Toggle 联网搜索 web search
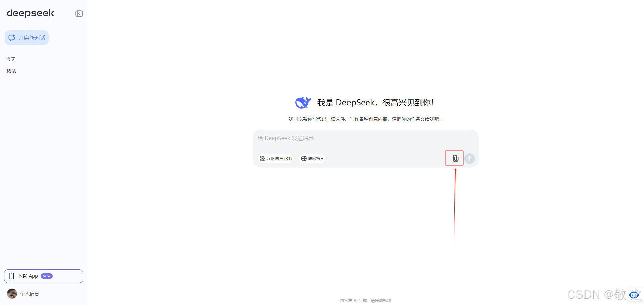 pyautogui.click(x=312, y=159)
